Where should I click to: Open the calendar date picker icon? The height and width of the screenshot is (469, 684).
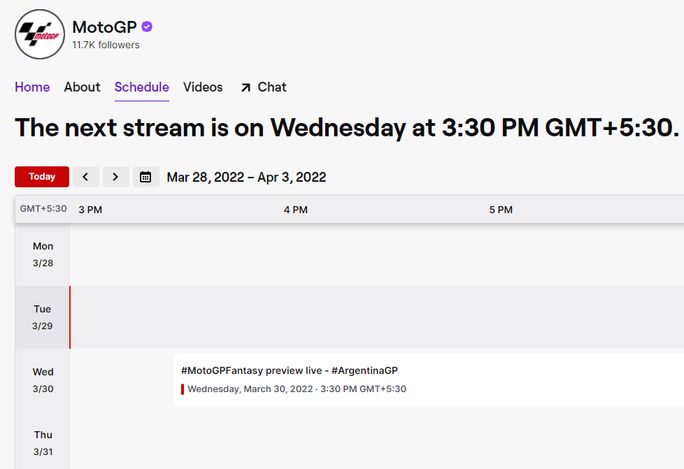click(146, 177)
